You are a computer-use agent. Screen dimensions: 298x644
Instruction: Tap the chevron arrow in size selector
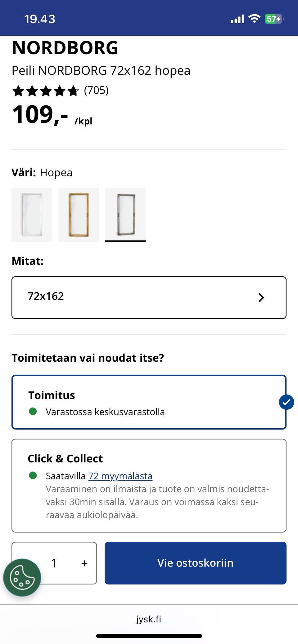pos(261,298)
